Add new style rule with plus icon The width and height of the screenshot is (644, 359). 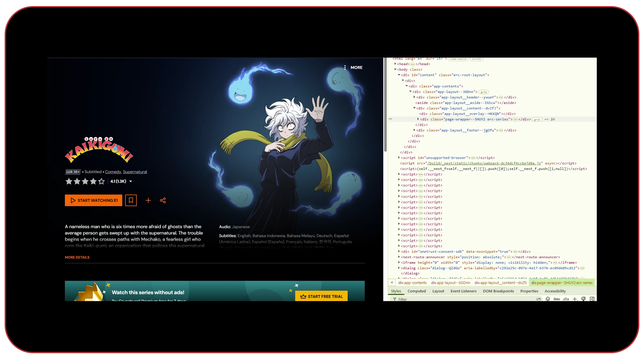coord(575,299)
